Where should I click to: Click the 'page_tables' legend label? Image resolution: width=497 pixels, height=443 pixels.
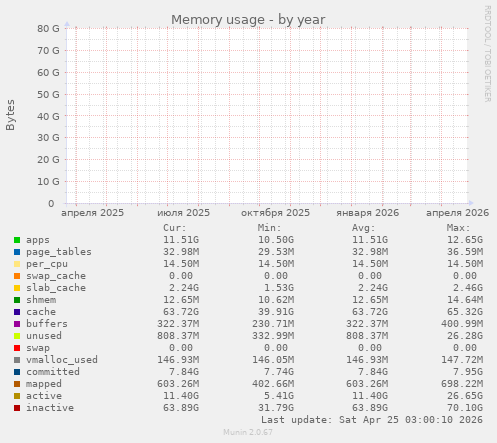[x=59, y=252]
